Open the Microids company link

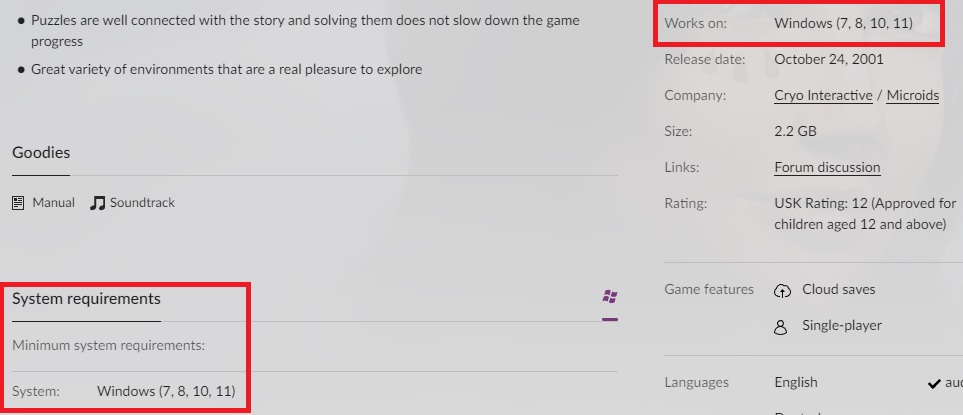click(x=913, y=95)
